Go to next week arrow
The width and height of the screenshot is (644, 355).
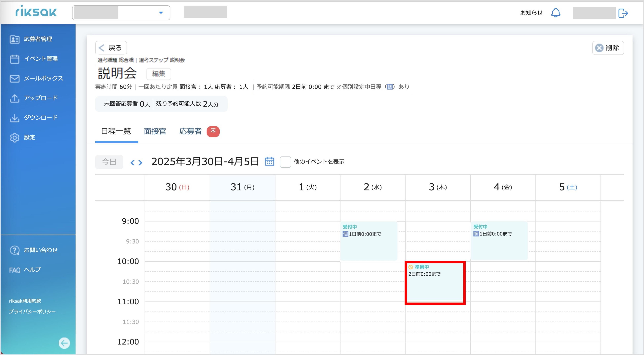tap(140, 163)
